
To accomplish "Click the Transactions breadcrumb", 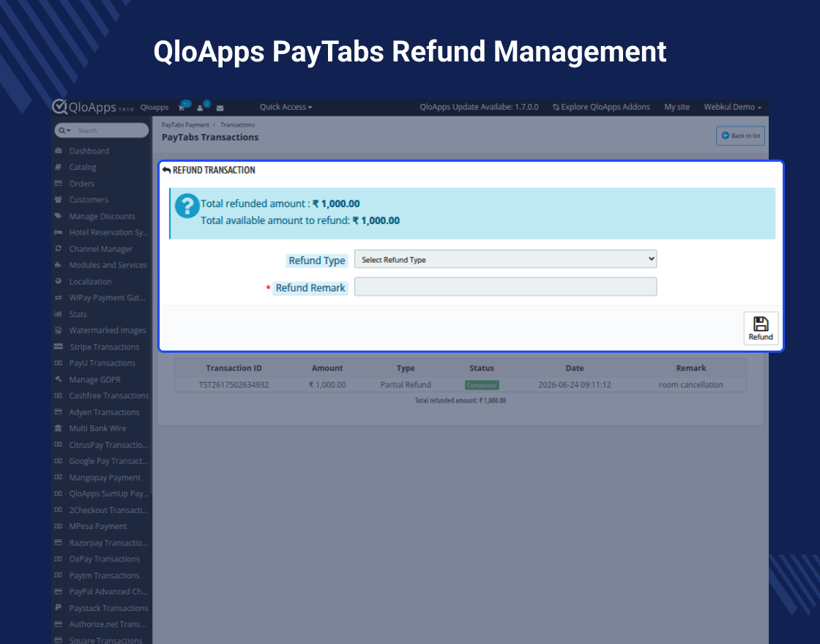I will (237, 125).
